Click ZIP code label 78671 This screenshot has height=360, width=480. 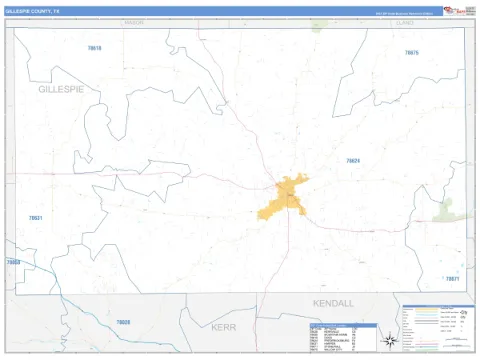(452, 279)
